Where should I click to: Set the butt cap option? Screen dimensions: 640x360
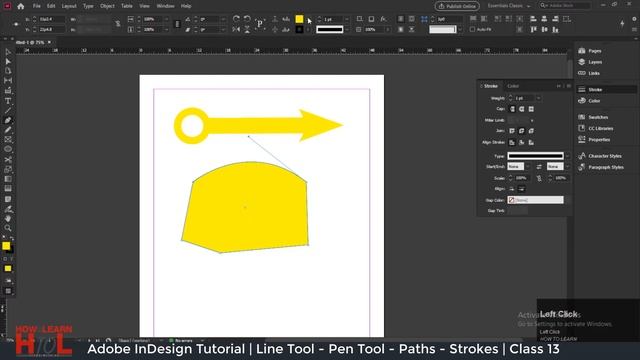click(x=512, y=109)
